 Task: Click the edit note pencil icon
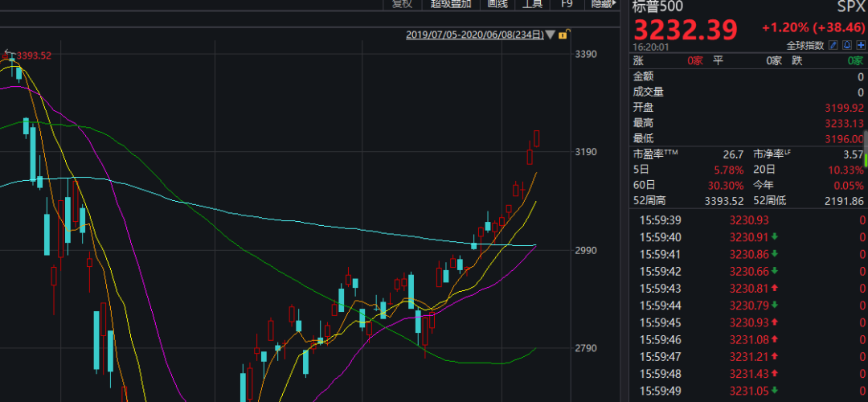833,45
